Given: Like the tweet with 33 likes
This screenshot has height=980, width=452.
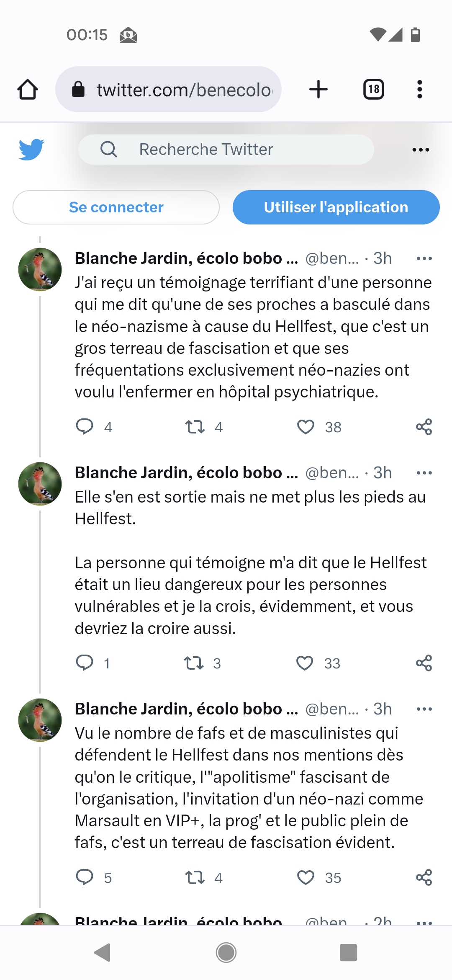Looking at the screenshot, I should pyautogui.click(x=305, y=663).
